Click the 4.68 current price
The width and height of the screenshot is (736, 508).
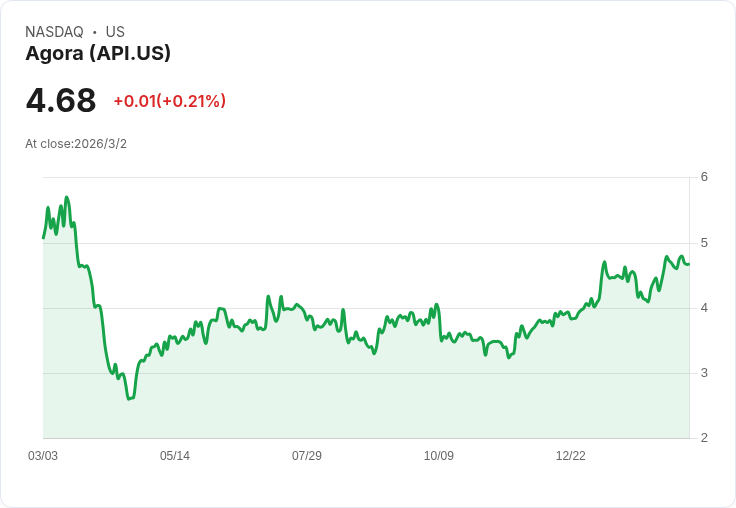coord(61,101)
